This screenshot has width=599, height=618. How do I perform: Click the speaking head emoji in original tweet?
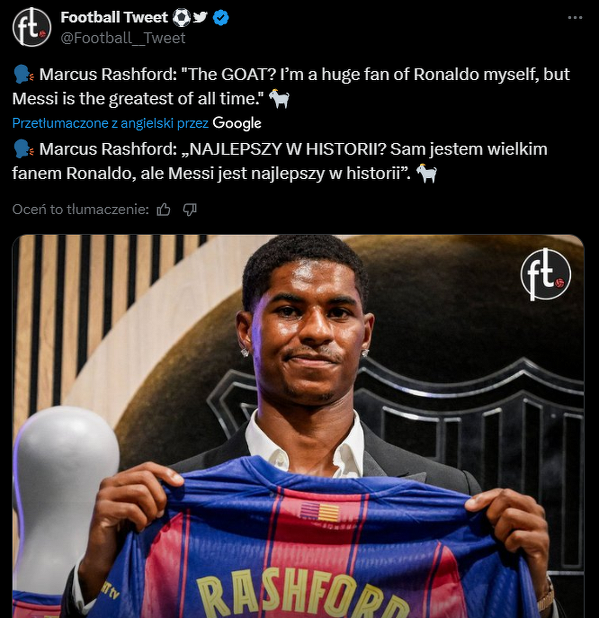point(24,74)
